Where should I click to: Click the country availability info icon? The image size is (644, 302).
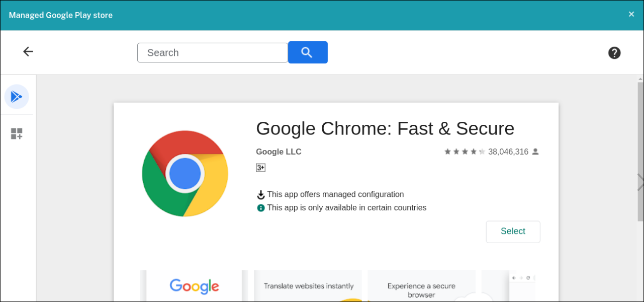(261, 208)
